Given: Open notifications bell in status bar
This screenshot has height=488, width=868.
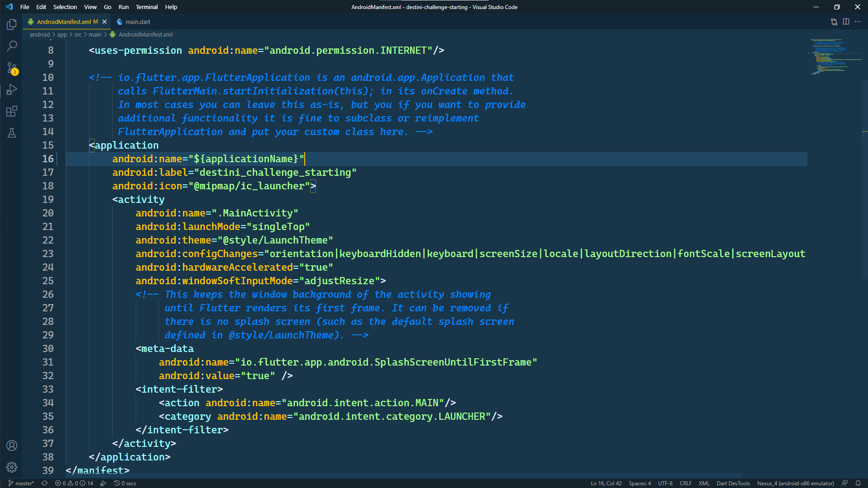Looking at the screenshot, I should [858, 483].
